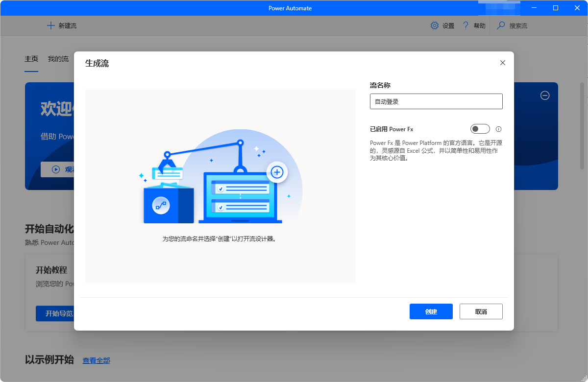The image size is (588, 382).
Task: Switch to the 主页 tab
Action: tap(31, 59)
